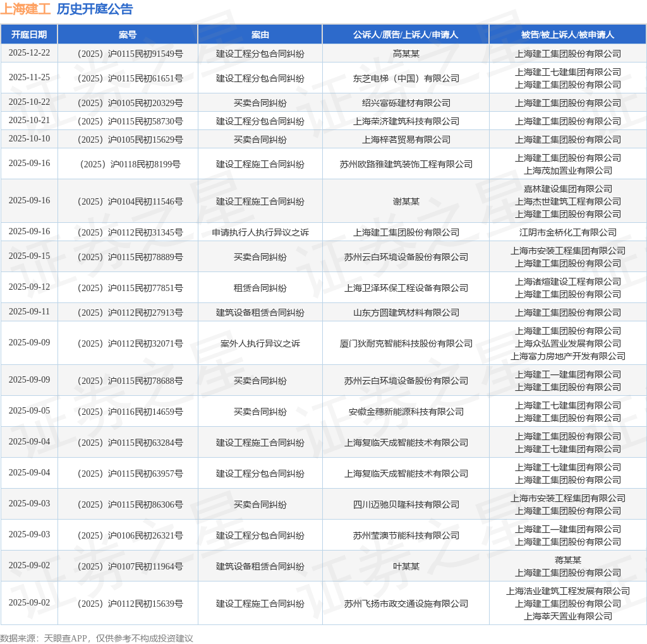Click the date 2025-09-12

pyautogui.click(x=29, y=287)
